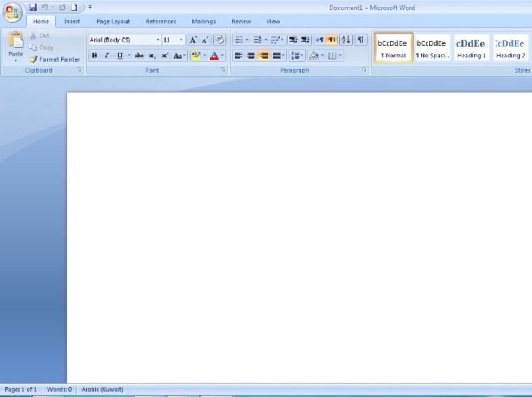
Task: Toggle Show/Hide paragraph marks
Action: click(x=360, y=40)
